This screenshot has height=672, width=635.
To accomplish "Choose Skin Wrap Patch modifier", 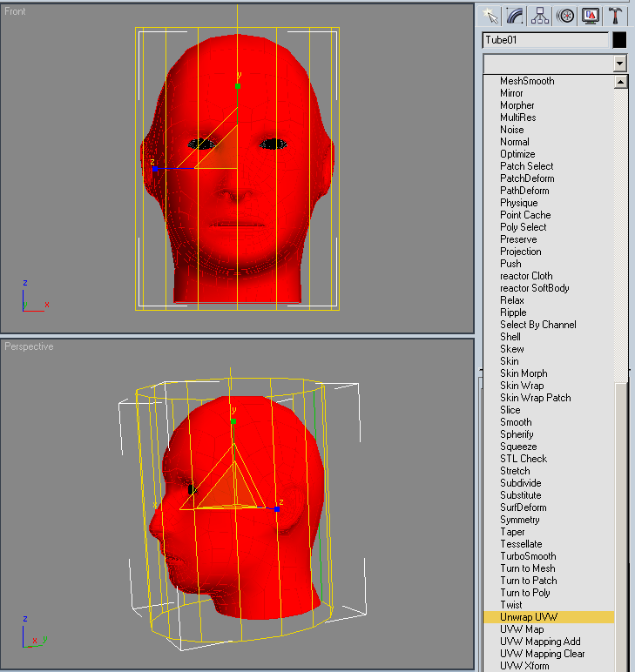I will pyautogui.click(x=535, y=398).
